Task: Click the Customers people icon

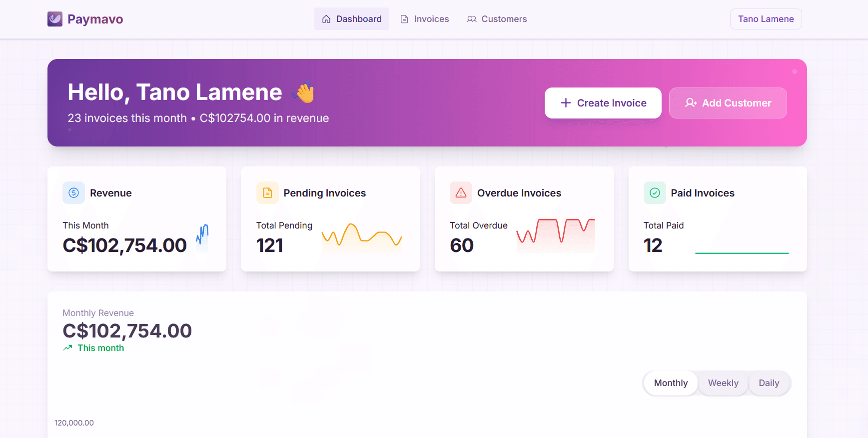Action: click(x=471, y=19)
